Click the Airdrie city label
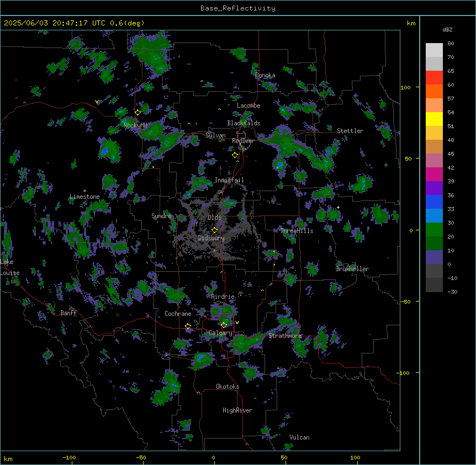The width and height of the screenshot is (476, 465). (223, 297)
